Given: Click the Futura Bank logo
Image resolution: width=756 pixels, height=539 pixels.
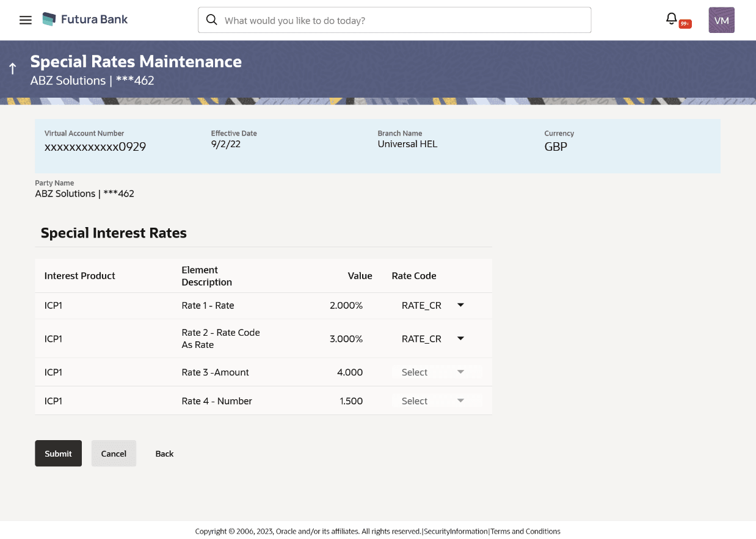Looking at the screenshot, I should click(x=85, y=20).
